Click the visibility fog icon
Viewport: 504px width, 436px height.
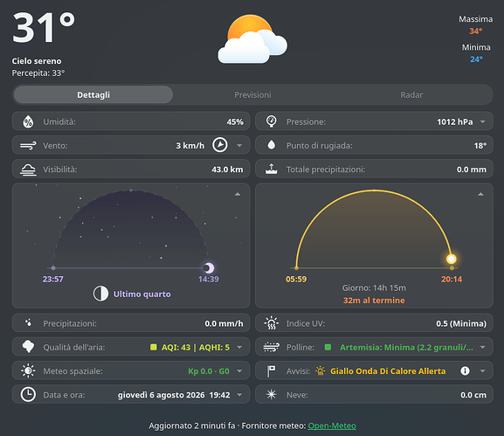28,170
